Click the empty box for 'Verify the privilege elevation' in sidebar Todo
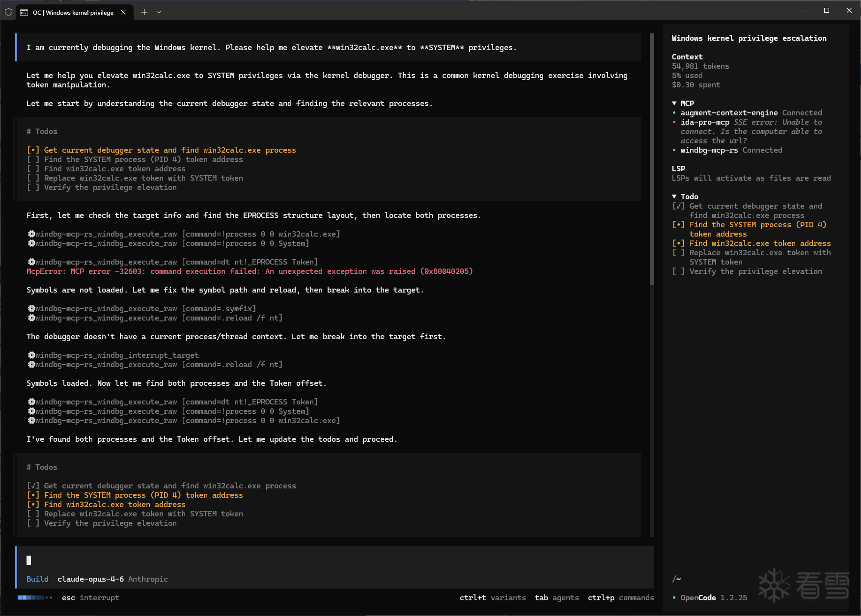 [678, 271]
